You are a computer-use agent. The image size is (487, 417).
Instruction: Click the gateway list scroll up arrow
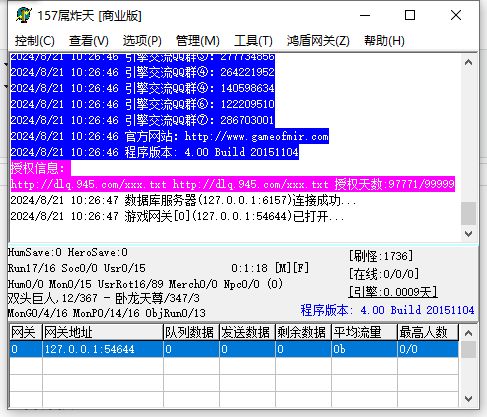[468, 333]
